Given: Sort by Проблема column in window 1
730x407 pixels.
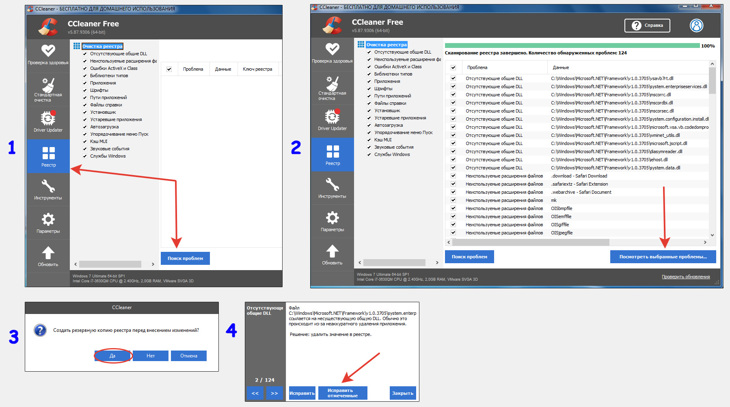Looking at the screenshot, I should (x=193, y=69).
